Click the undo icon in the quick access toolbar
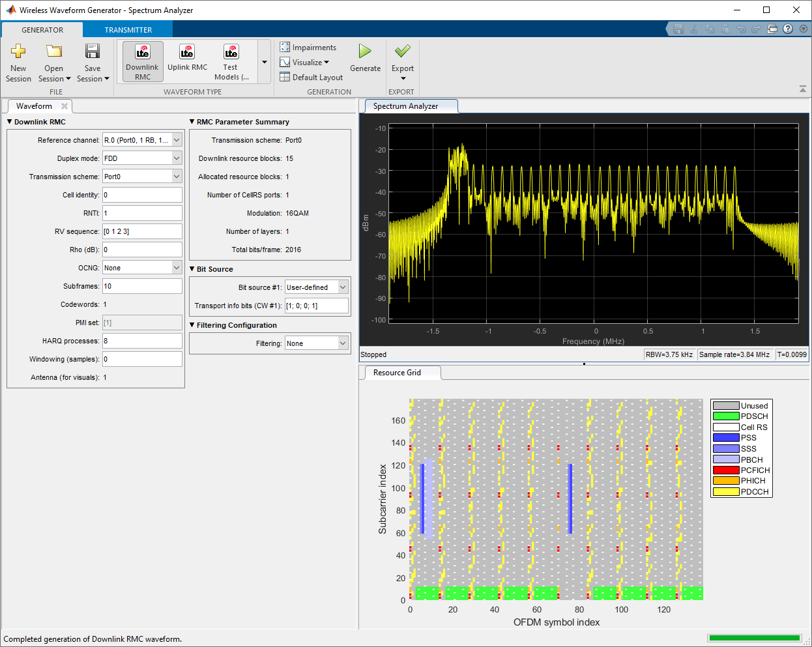Viewport: 812px width, 647px height. [742, 29]
